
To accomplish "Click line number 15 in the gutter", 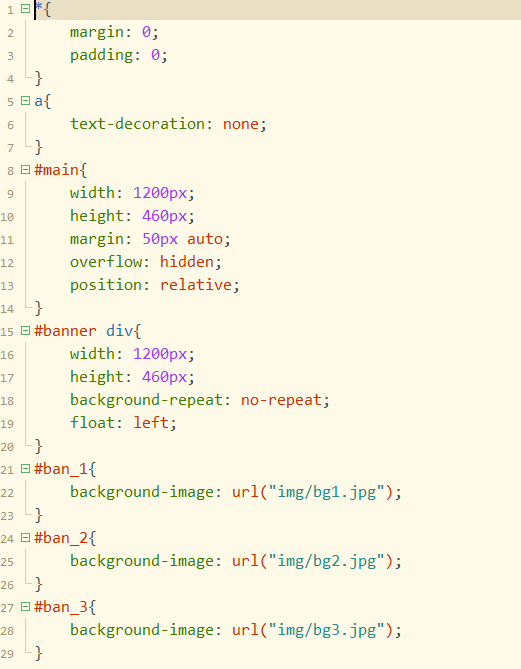I will (x=7, y=332).
